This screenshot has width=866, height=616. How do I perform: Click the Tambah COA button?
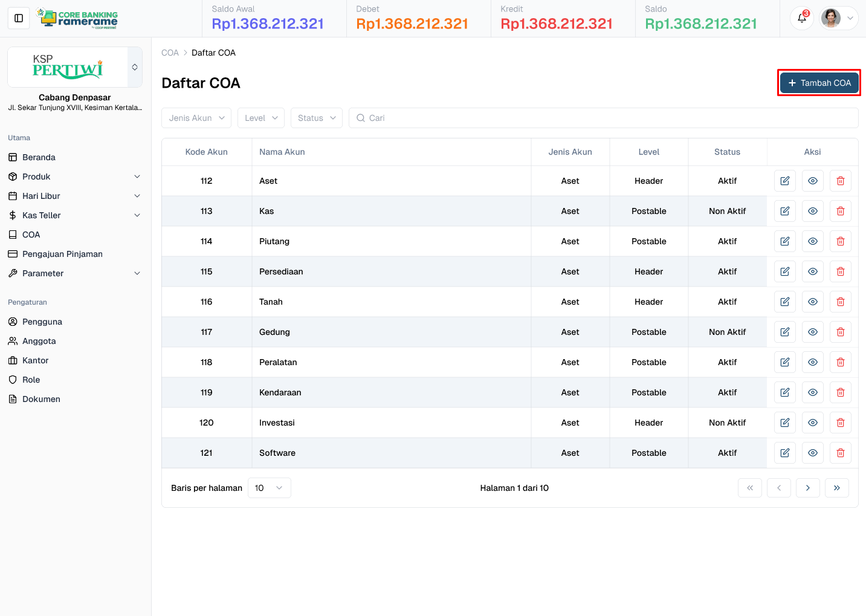pyautogui.click(x=819, y=82)
